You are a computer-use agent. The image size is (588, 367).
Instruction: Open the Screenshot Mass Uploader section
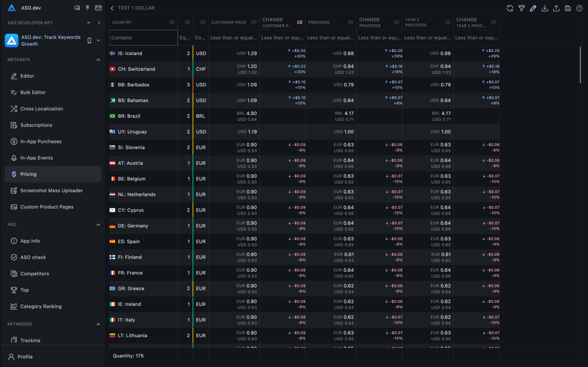52,190
